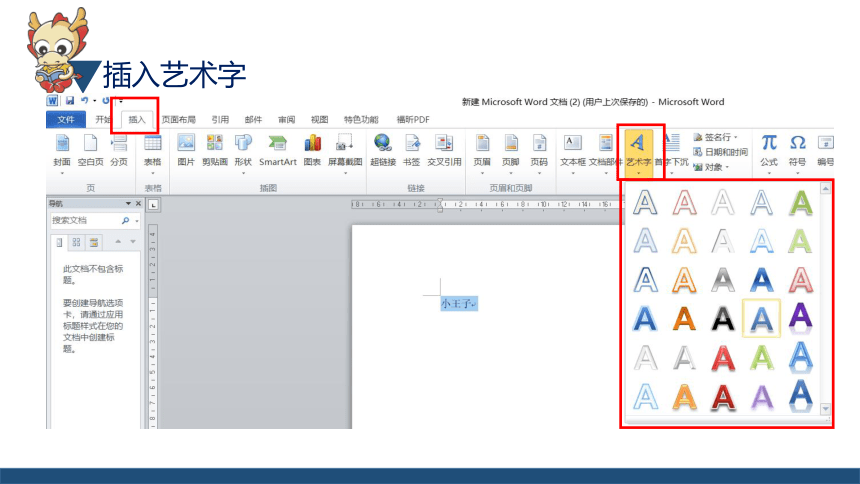Select the highlighted blue gradient WordArt style
The image size is (860, 484).
point(761,318)
